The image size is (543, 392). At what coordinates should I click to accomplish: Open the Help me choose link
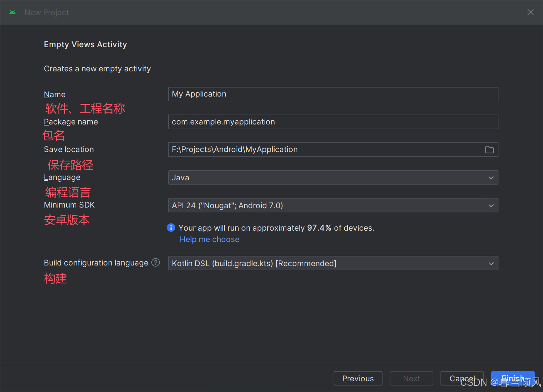209,239
